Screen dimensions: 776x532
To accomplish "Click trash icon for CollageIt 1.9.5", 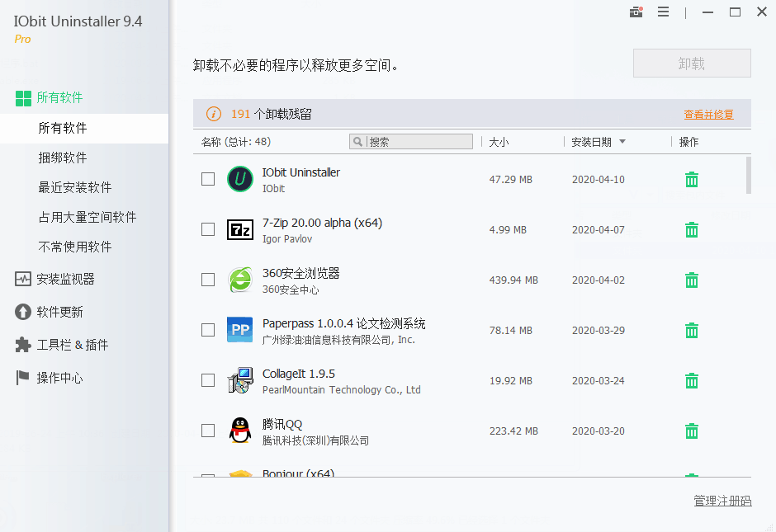I will [x=692, y=381].
